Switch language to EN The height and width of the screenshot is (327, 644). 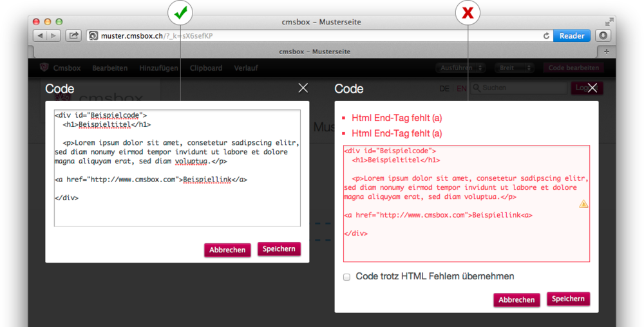click(461, 89)
